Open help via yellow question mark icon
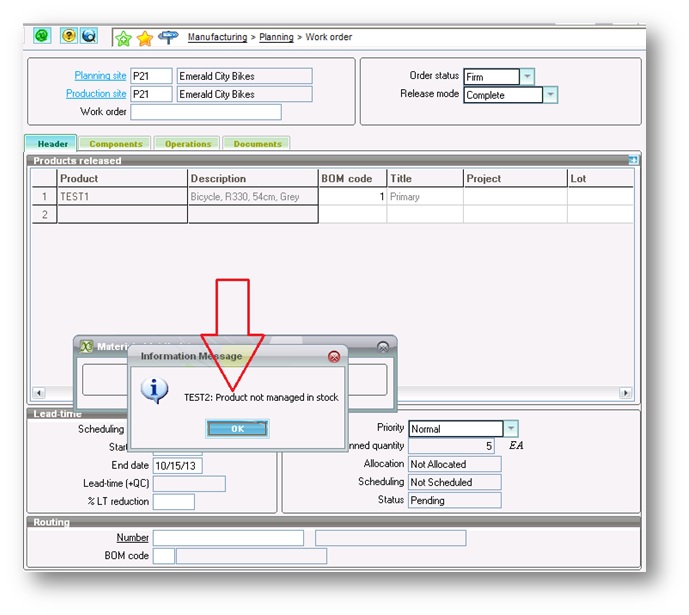Image resolution: width=689 pixels, height=615 pixels. (x=69, y=36)
